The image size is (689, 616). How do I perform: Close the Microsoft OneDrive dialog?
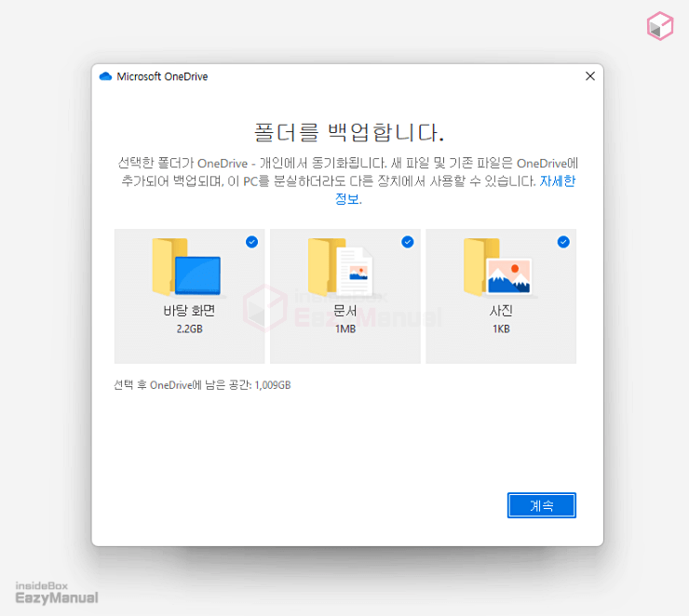pyautogui.click(x=590, y=76)
